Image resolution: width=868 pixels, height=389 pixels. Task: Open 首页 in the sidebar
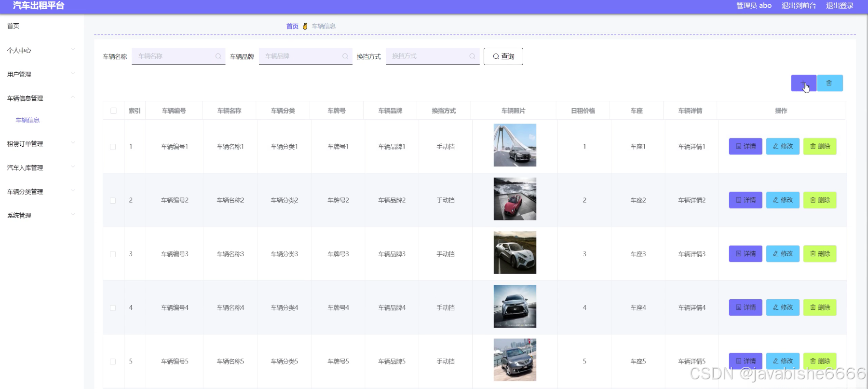[x=13, y=26]
